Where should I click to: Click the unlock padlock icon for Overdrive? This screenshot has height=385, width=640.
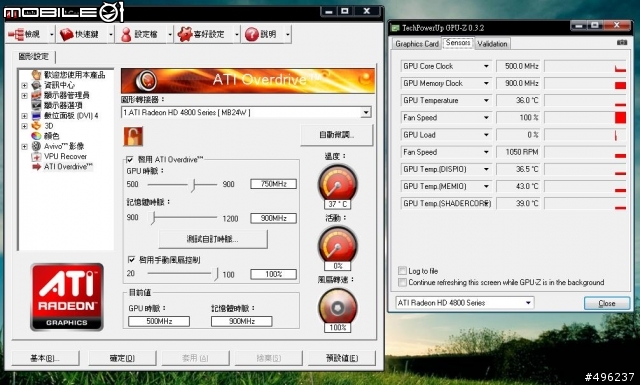pyautogui.click(x=133, y=136)
